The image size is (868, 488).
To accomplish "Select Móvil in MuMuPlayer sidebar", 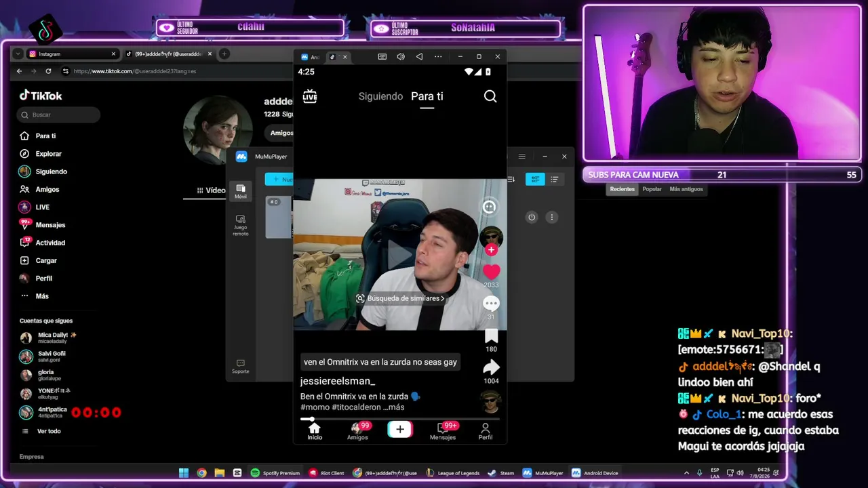I will [241, 191].
